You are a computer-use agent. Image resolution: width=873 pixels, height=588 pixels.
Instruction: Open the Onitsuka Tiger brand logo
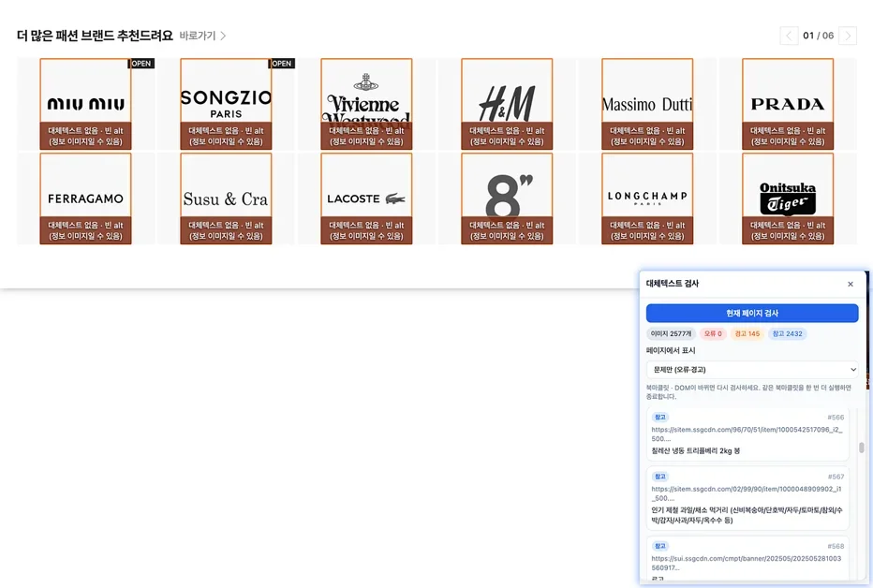(x=788, y=198)
